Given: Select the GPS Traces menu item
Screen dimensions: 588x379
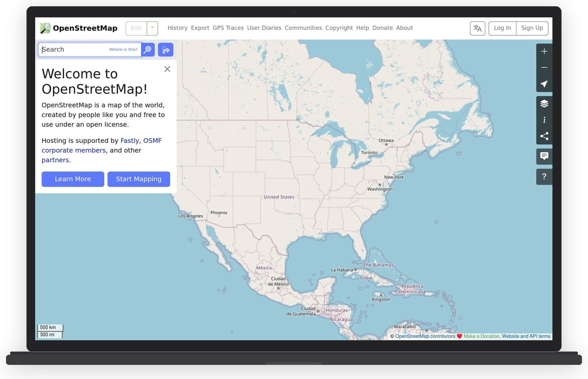Looking at the screenshot, I should click(x=228, y=28).
